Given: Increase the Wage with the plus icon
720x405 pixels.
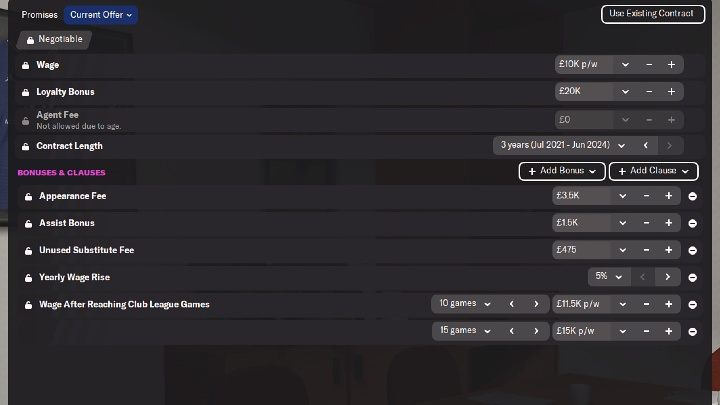Looking at the screenshot, I should 671,65.
